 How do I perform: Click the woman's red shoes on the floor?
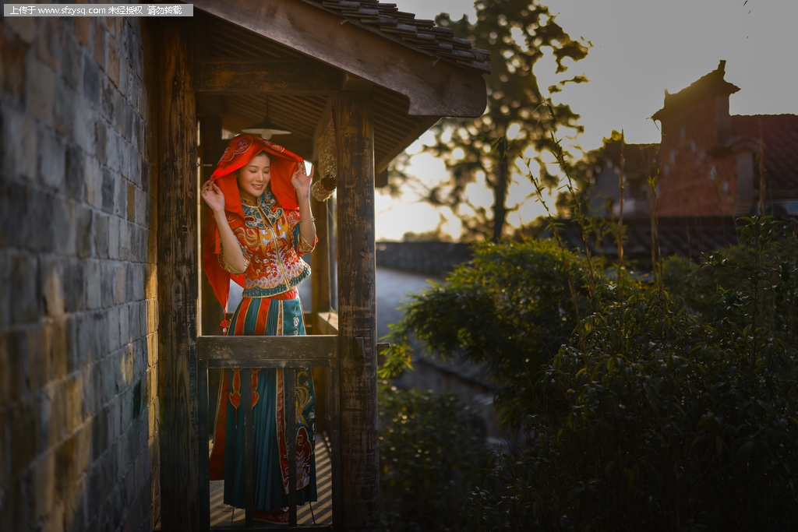point(270,515)
